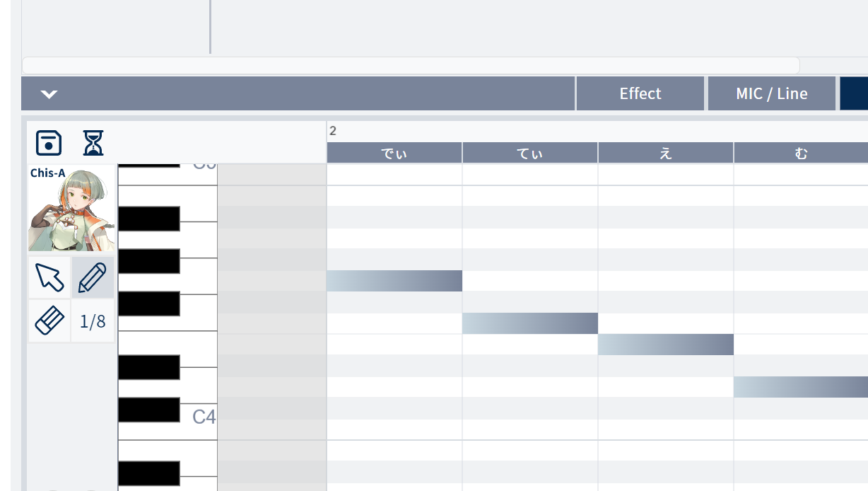Open the 1/8 quantize setting

point(93,321)
